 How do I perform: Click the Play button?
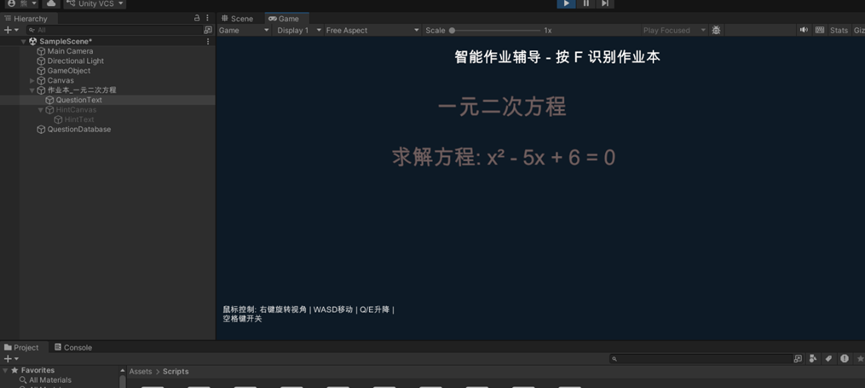tap(566, 3)
